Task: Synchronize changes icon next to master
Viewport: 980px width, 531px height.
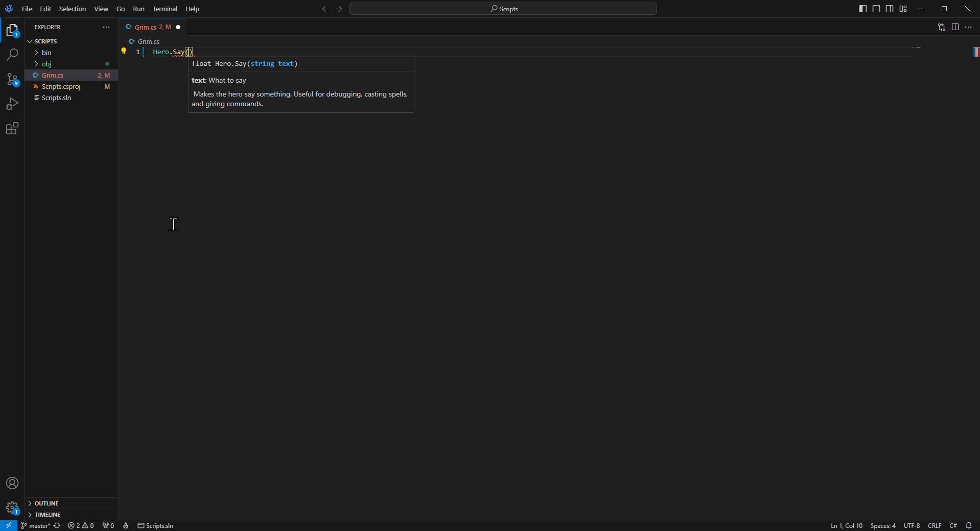Action: point(57,525)
